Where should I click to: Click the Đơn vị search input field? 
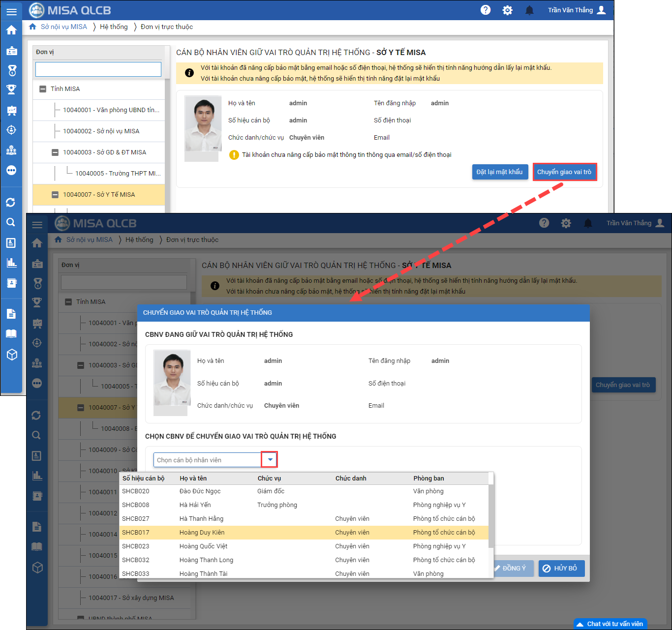click(98, 69)
